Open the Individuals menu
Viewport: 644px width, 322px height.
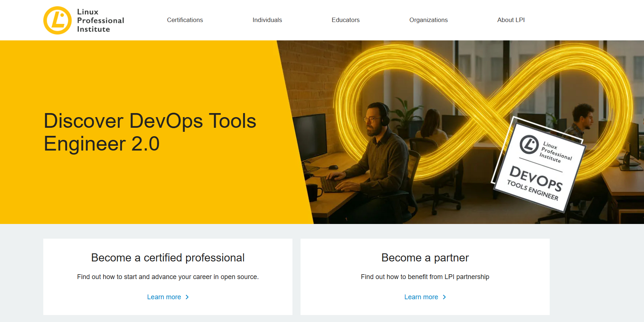pyautogui.click(x=267, y=20)
